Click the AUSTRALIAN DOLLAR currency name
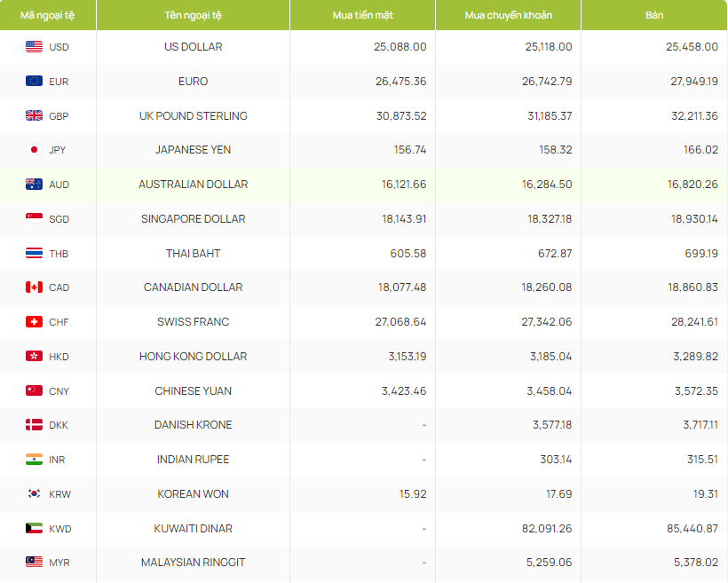Screen dimensions: 728x583 [193, 185]
